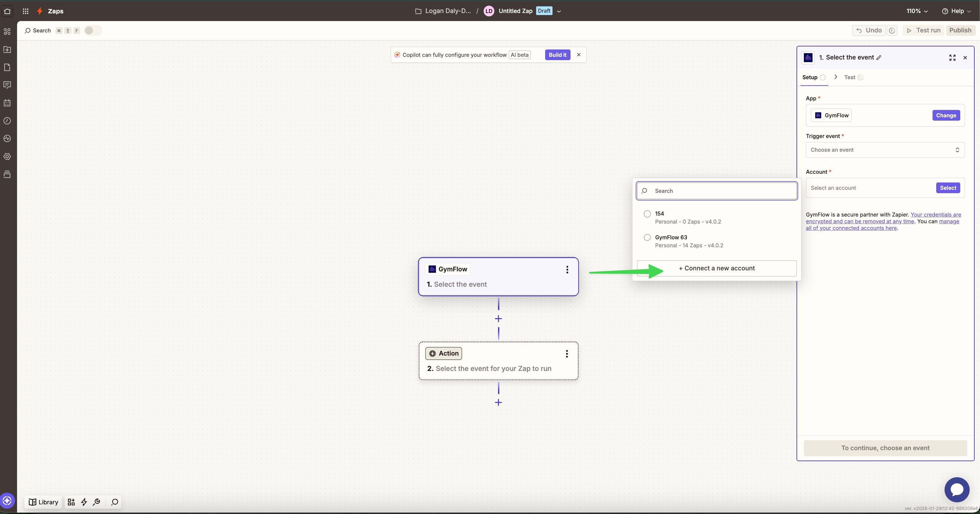Click the magnifier-with-clock icon in bottom toolbar

[97, 502]
